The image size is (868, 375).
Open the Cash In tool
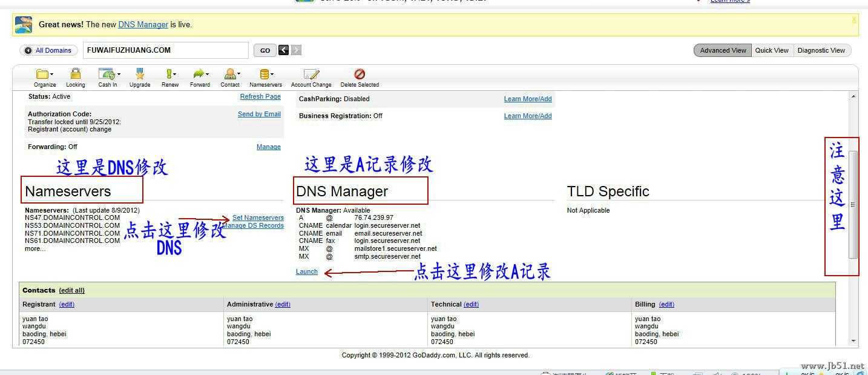(109, 74)
